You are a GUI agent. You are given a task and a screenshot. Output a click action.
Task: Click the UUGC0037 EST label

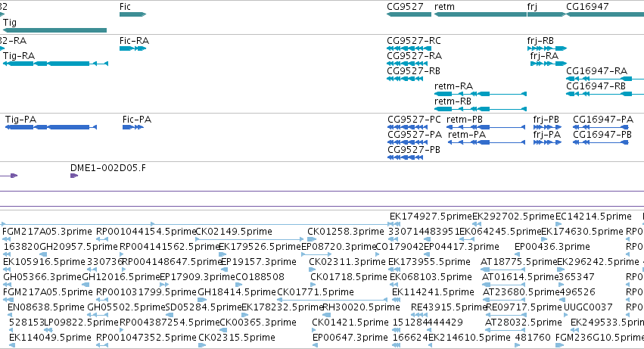[588, 308]
